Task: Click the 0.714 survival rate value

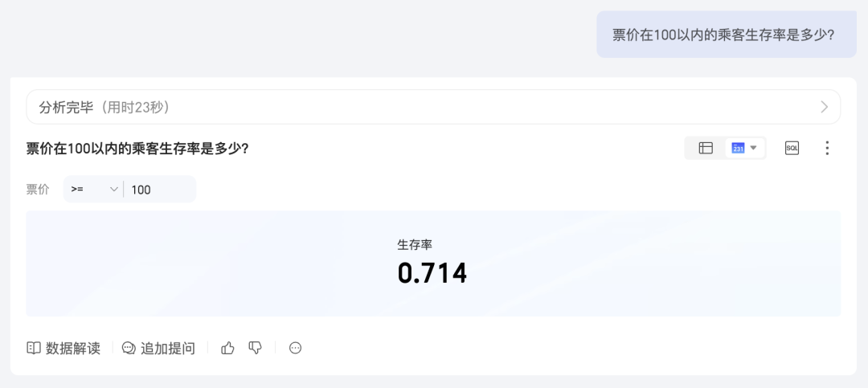Action: click(432, 273)
